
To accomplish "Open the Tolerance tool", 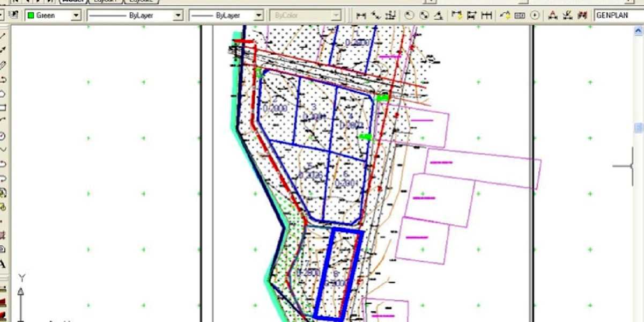I will tap(520, 16).
